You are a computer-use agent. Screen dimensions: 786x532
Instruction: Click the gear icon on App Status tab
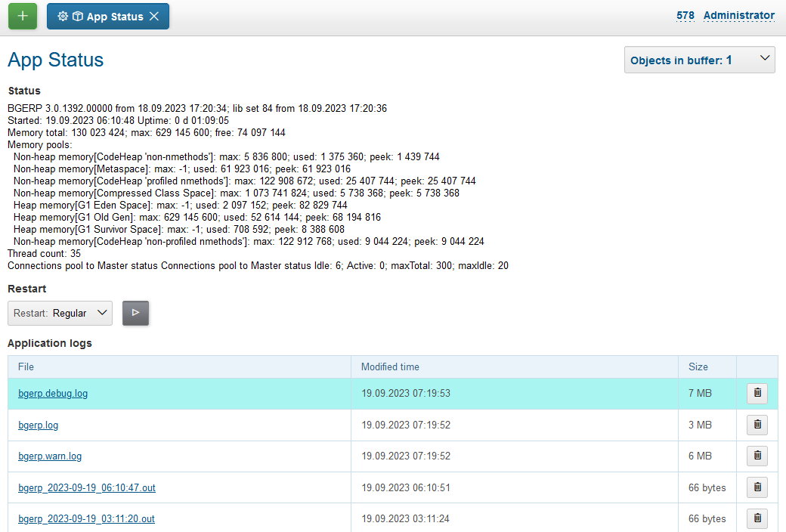(x=63, y=17)
